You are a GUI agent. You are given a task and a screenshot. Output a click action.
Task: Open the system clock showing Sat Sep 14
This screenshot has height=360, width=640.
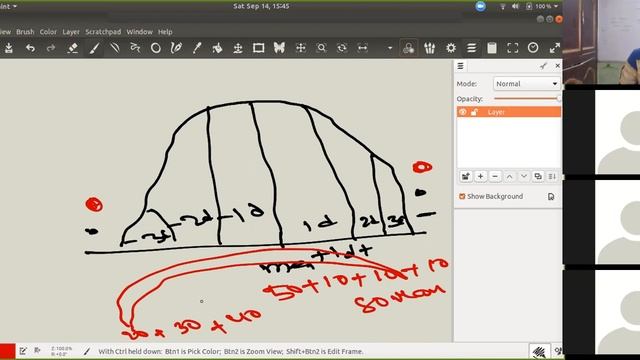tap(261, 6)
